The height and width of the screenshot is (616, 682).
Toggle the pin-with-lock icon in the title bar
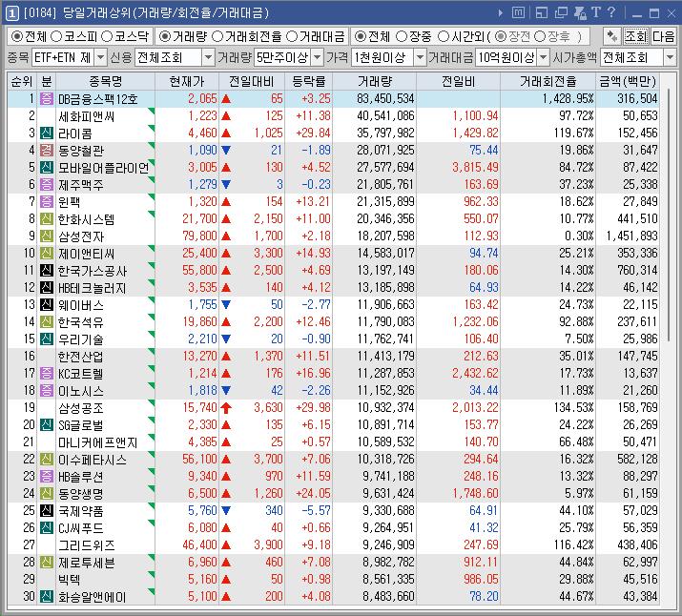coord(580,13)
